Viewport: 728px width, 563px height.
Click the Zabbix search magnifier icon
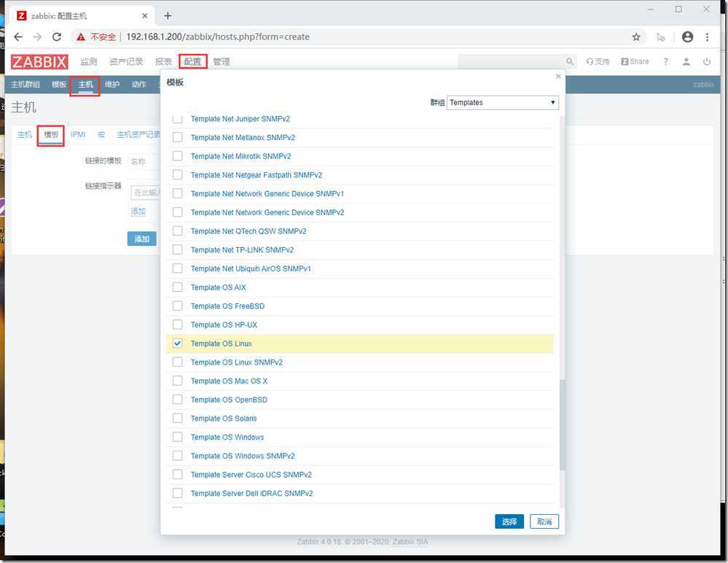pyautogui.click(x=570, y=61)
